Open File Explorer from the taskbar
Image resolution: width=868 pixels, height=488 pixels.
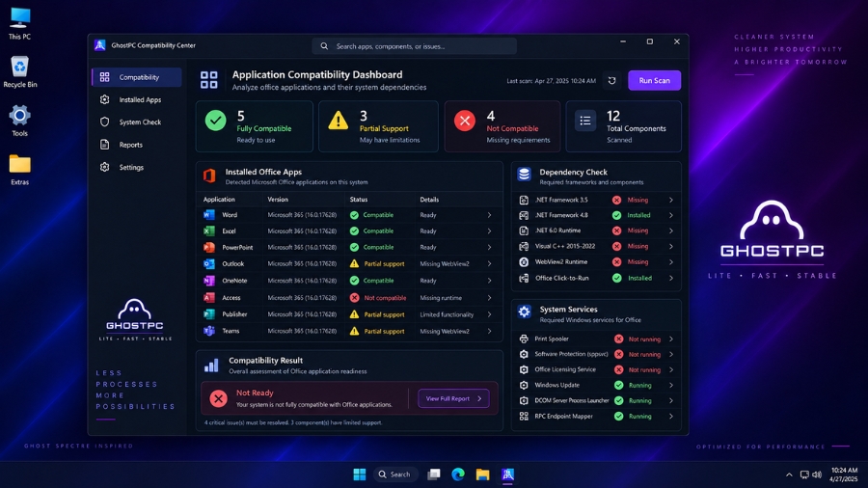click(x=483, y=474)
